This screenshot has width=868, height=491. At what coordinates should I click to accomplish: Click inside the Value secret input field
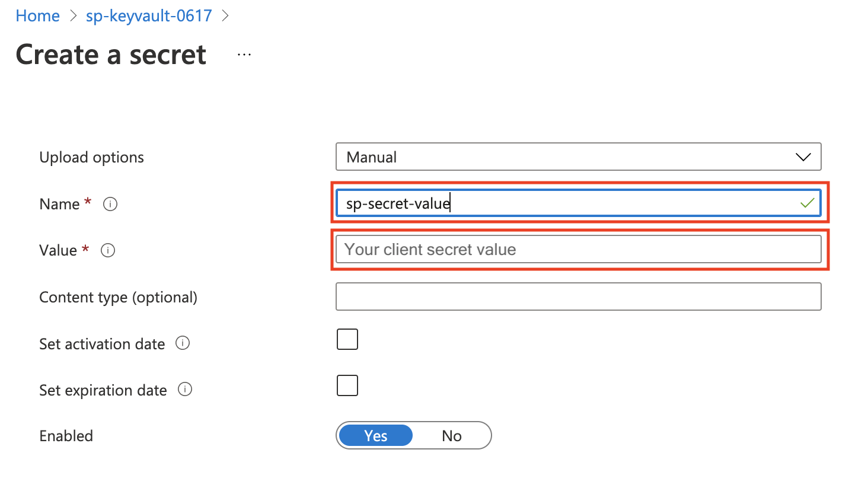[578, 249]
